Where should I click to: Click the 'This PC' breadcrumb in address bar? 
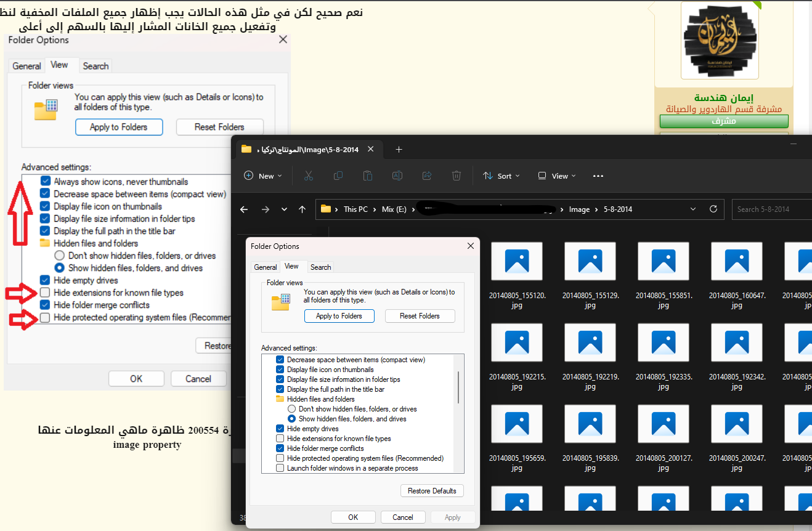(x=355, y=209)
